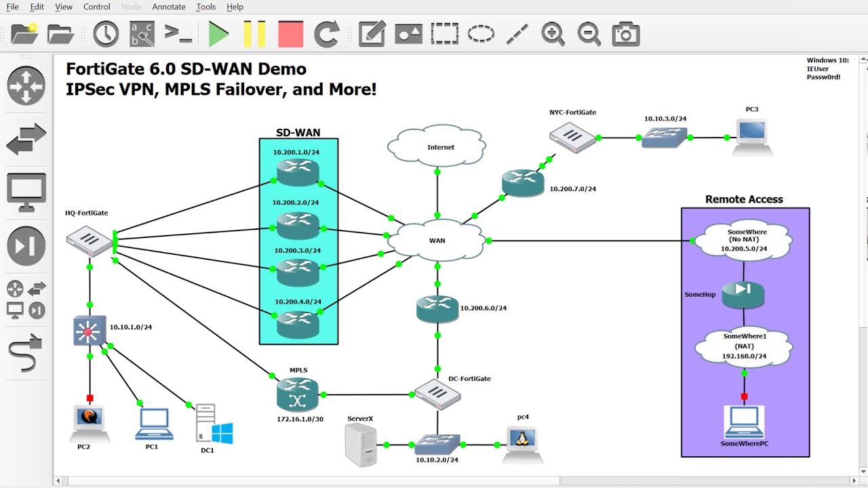Select the 10.10.1.0/24 multilayer switch
Screen dimensions: 868x488
click(x=90, y=331)
